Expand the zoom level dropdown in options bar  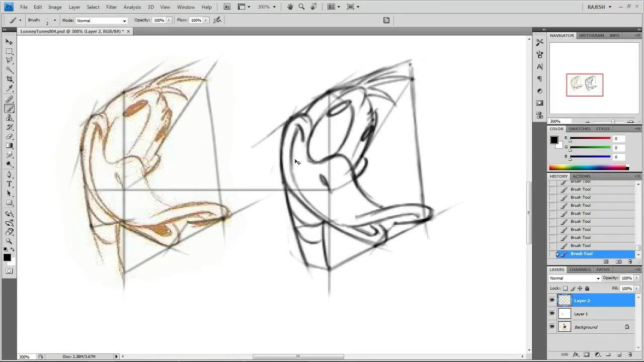[x=273, y=7]
